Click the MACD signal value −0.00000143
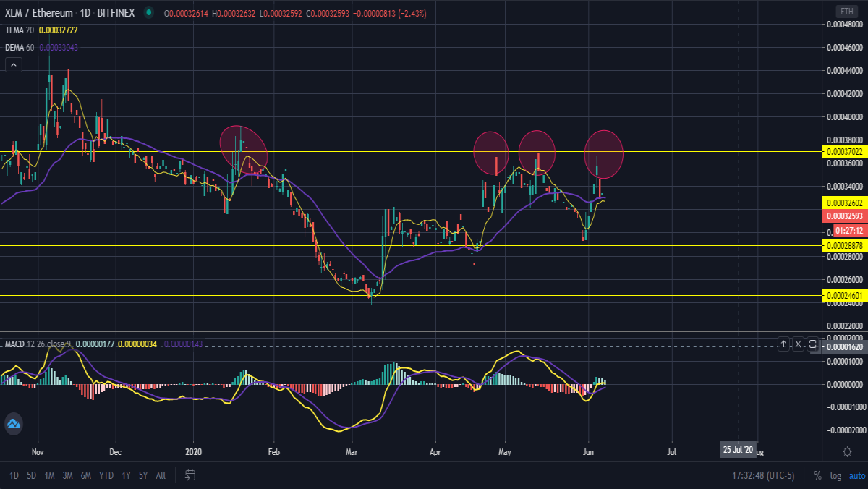The image size is (868, 489). [x=181, y=344]
